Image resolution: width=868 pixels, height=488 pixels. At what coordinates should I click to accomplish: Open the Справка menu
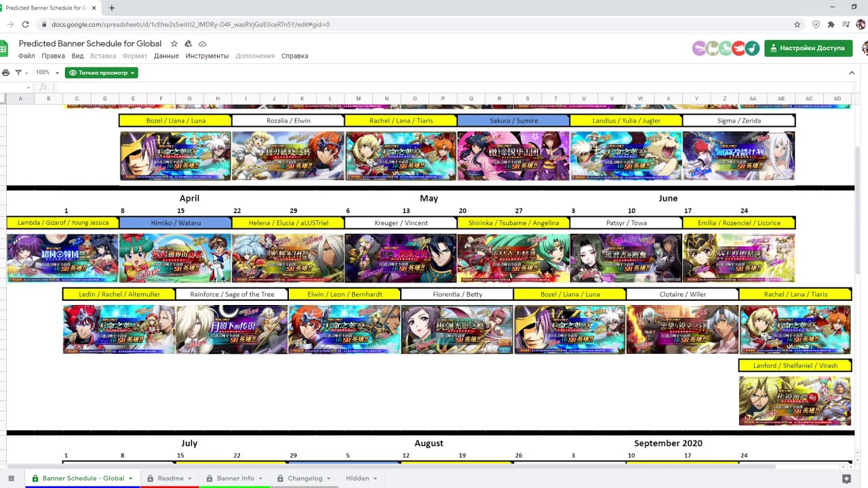coord(294,56)
